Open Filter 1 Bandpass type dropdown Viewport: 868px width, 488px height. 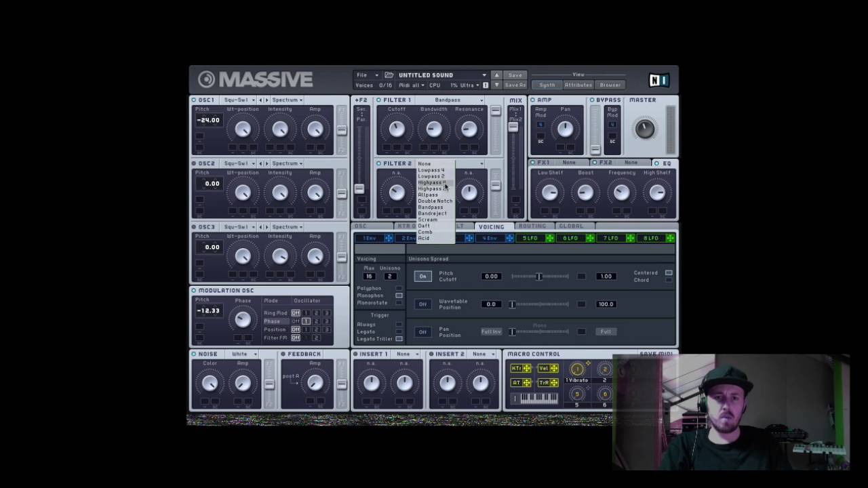tap(458, 100)
